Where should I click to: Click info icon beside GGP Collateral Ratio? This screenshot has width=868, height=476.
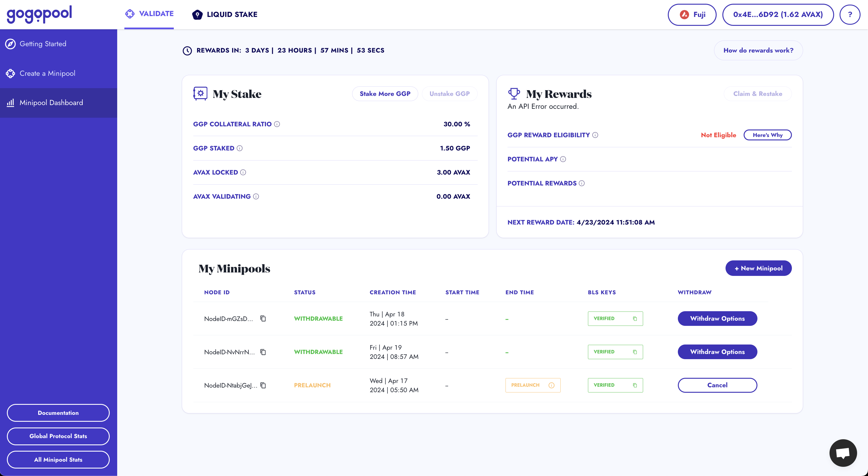[277, 124]
